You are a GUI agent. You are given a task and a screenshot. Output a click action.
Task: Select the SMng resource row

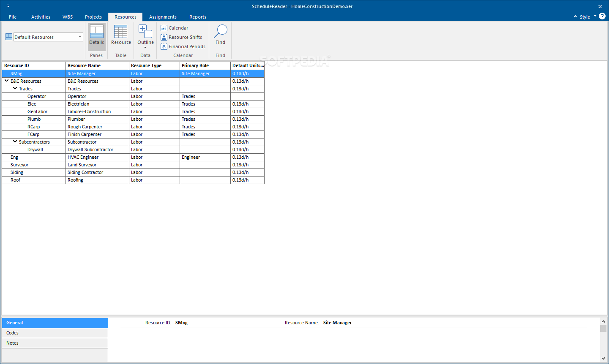pos(133,73)
